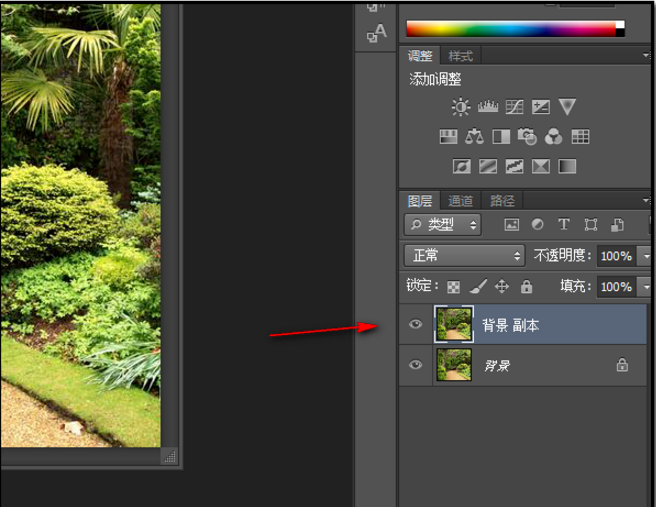
Task: Hide the 背景 layer
Action: (x=415, y=365)
